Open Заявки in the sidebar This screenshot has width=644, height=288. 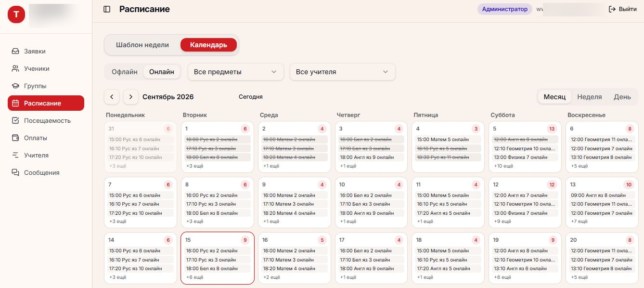46,51
